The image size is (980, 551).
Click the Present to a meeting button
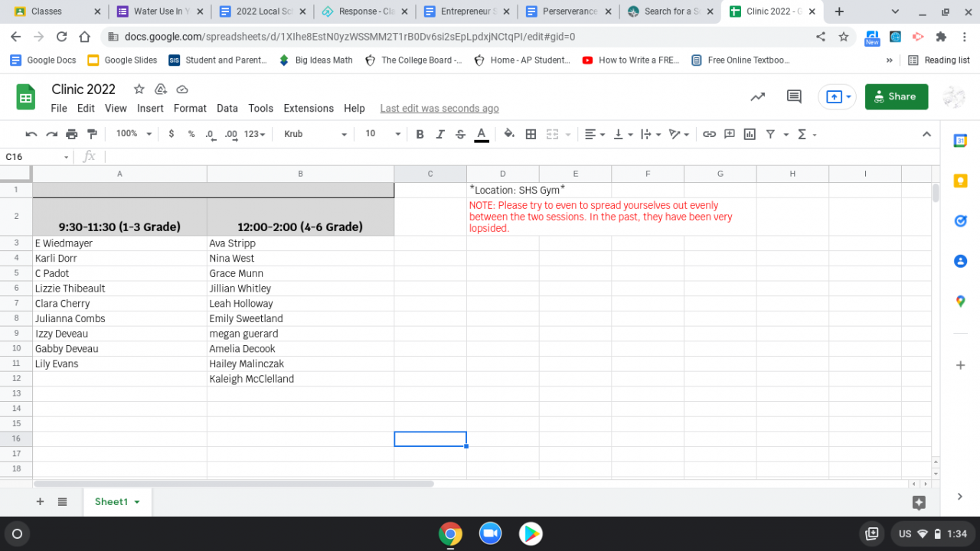(837, 96)
